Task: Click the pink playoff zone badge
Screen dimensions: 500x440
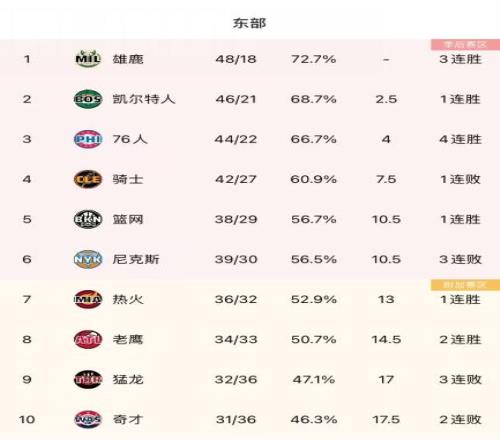Action: click(x=465, y=44)
